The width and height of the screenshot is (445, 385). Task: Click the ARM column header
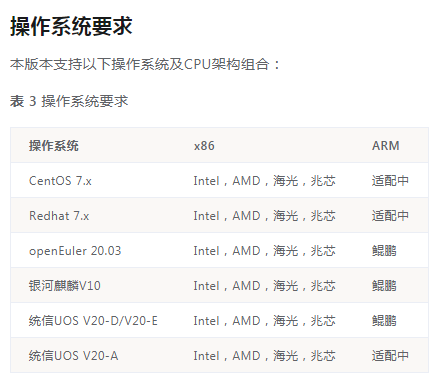[x=386, y=146]
